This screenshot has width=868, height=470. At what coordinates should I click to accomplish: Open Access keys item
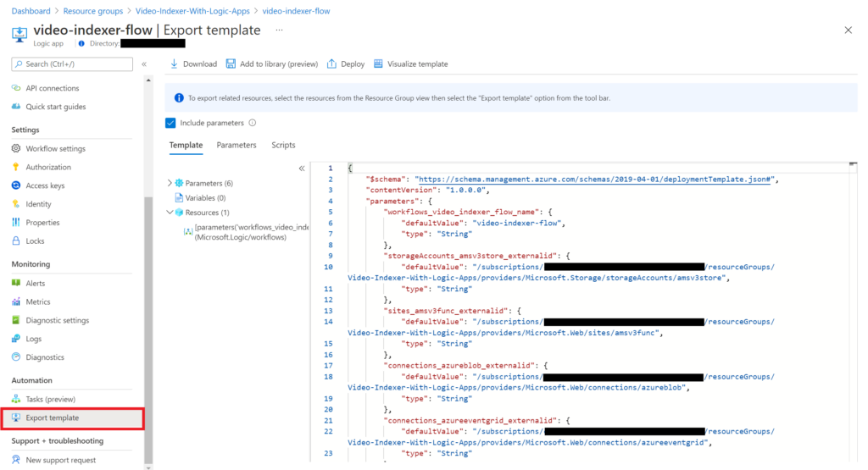click(45, 185)
